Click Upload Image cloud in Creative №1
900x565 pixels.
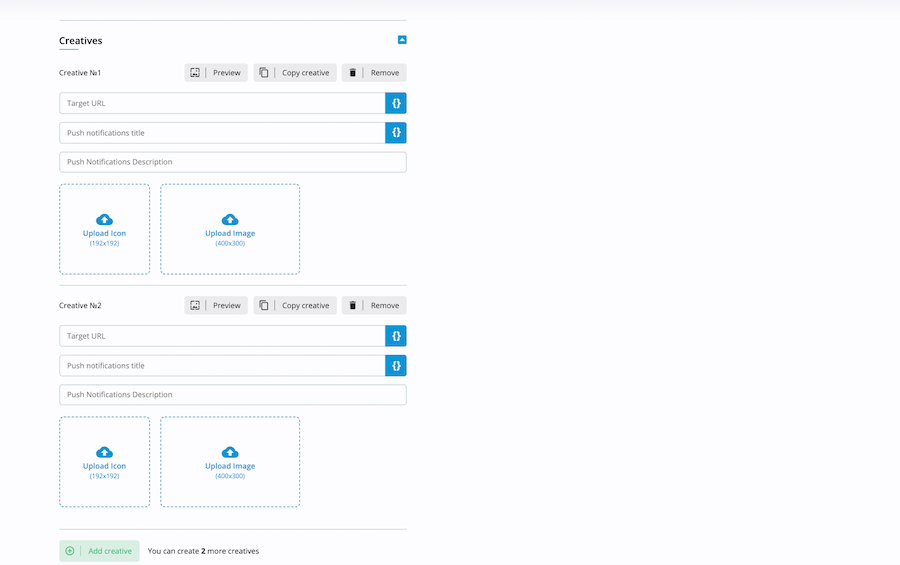pos(230,219)
